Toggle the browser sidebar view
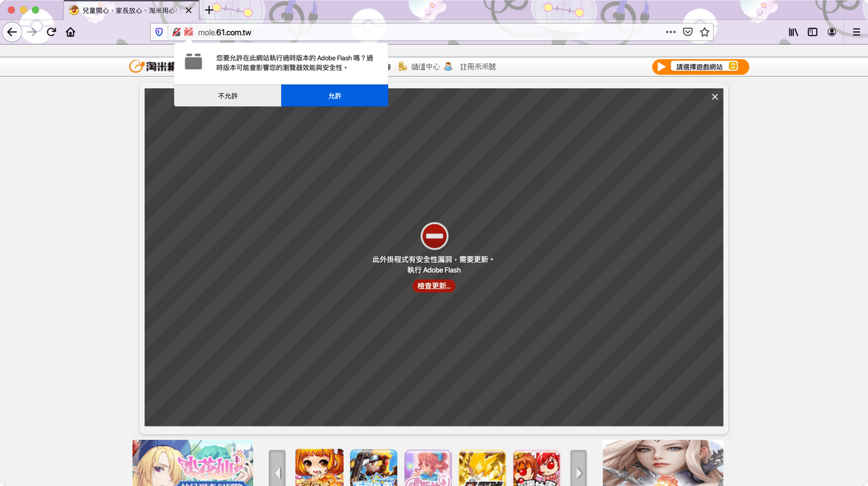 [x=812, y=32]
